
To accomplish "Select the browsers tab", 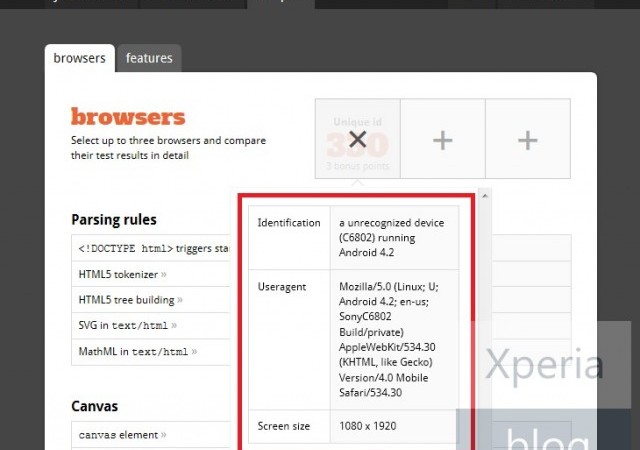I will 79,58.
